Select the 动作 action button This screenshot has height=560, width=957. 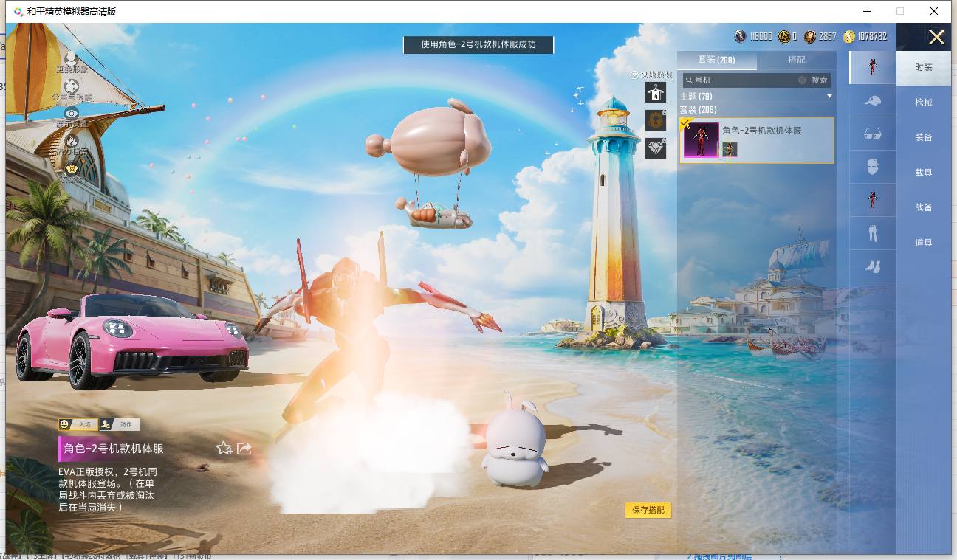(x=119, y=424)
